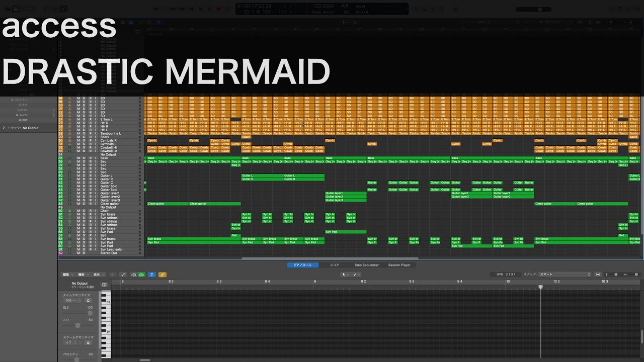Solo the Cowbell Lo track
Image resolution: width=644 pixels, height=362 pixels.
point(84,151)
